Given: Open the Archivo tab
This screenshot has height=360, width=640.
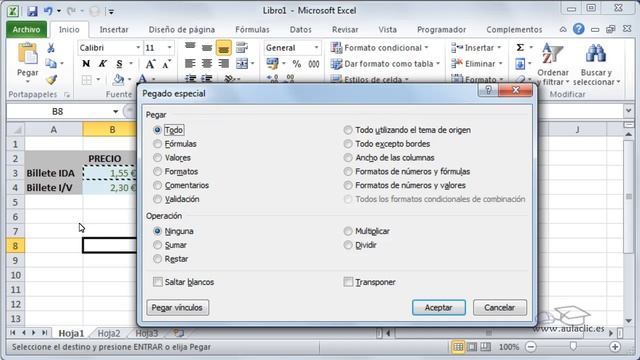Looking at the screenshot, I should 27,29.
